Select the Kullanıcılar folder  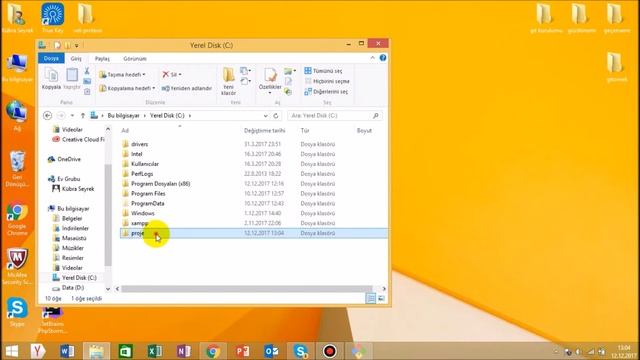pos(144,164)
